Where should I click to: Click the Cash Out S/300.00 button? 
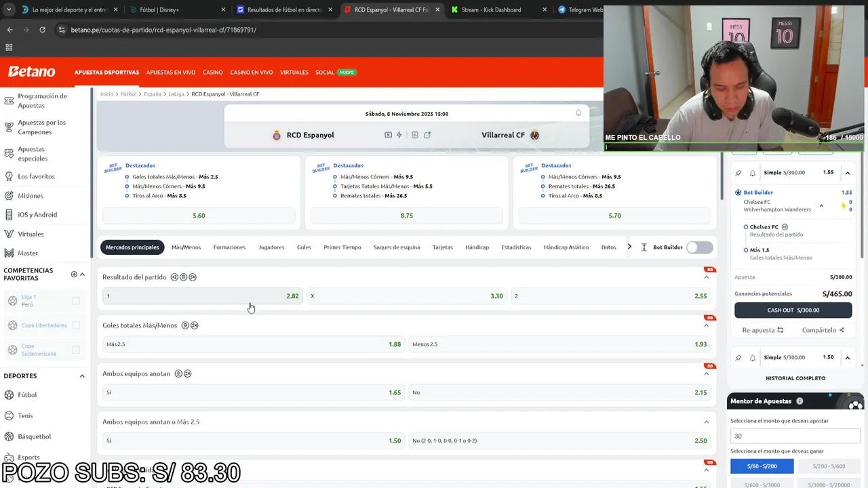(793, 310)
